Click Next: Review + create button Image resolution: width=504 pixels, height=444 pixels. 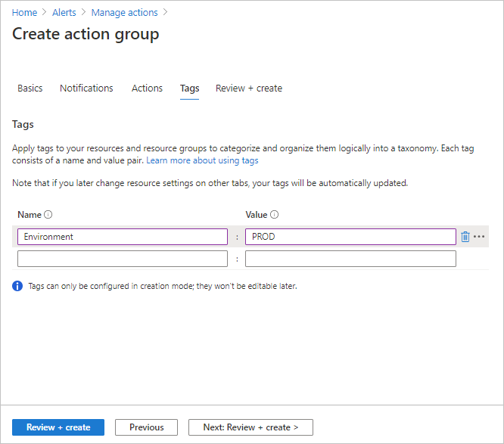(x=250, y=427)
